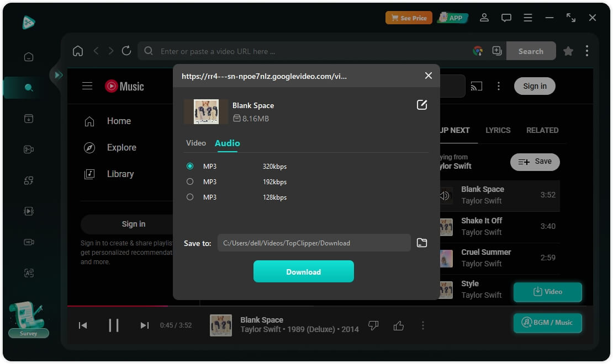Edit the Blank Space file name
Screen dimensions: 613x364
(x=422, y=105)
